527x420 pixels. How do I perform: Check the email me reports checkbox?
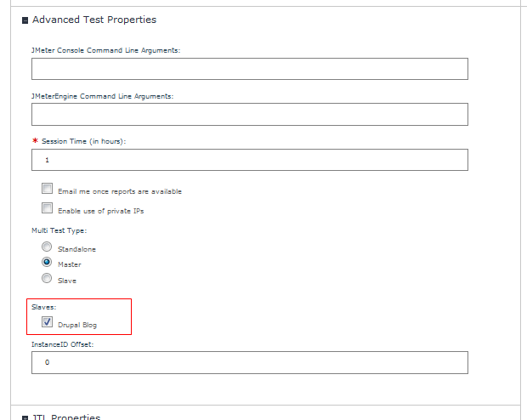[47, 188]
